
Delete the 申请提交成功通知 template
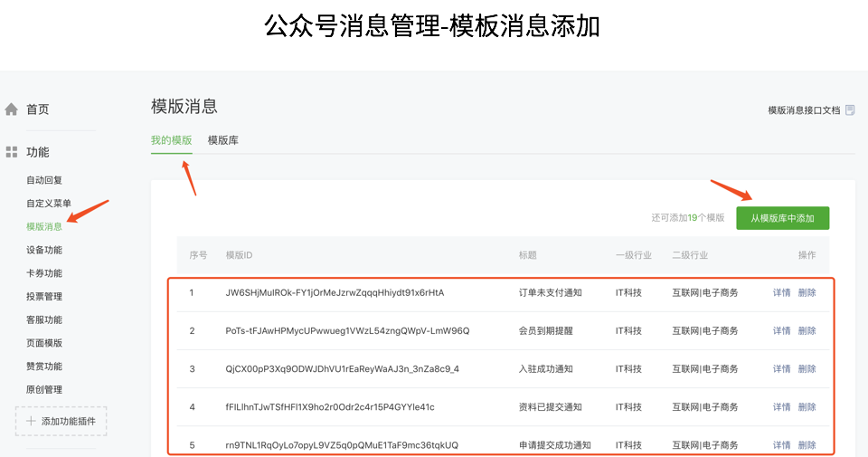(807, 445)
